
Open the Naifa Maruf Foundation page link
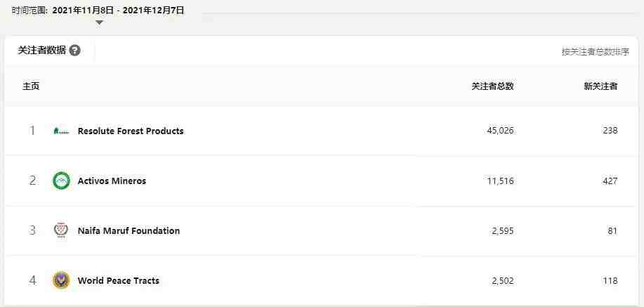pyautogui.click(x=129, y=230)
